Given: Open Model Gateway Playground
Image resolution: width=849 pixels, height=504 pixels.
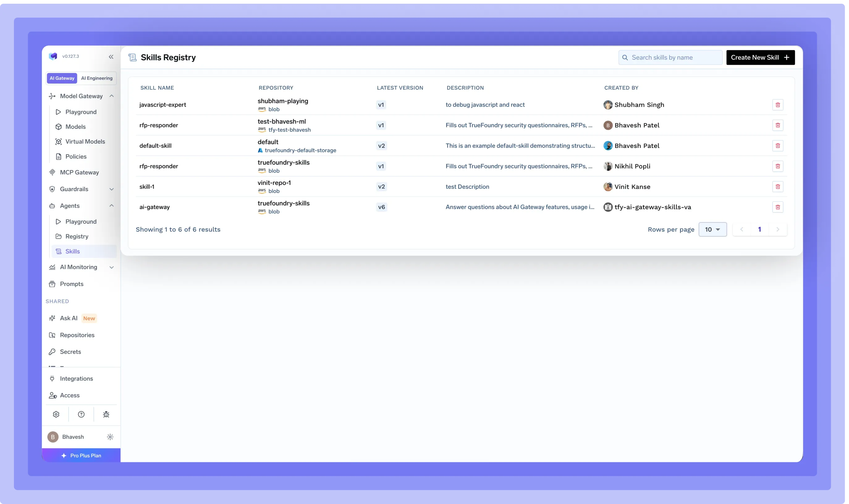Looking at the screenshot, I should [81, 112].
